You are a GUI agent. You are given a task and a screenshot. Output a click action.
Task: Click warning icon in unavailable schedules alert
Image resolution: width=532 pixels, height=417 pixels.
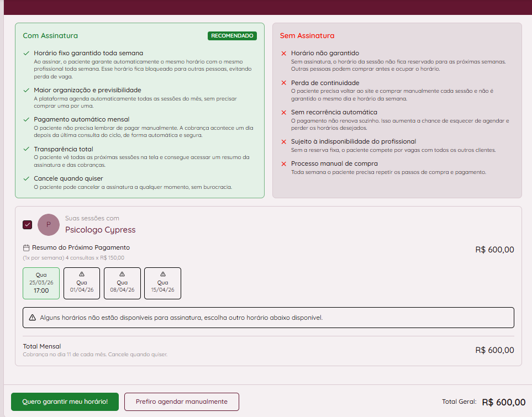33,318
